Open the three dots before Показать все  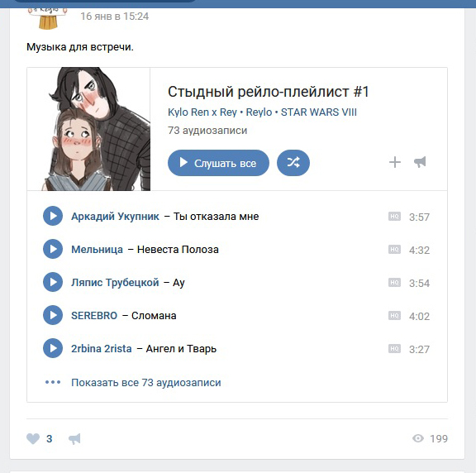(x=53, y=383)
